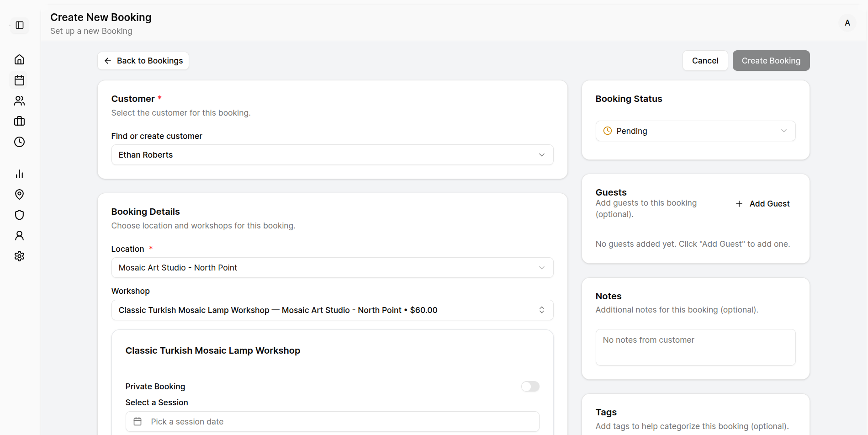Enable Private Booking
The height and width of the screenshot is (435, 868).
click(530, 386)
